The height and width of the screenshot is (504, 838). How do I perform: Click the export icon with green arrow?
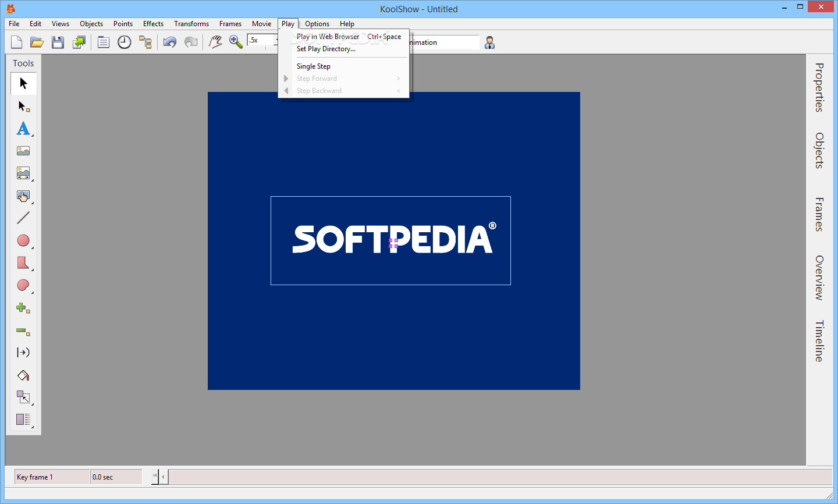click(79, 42)
